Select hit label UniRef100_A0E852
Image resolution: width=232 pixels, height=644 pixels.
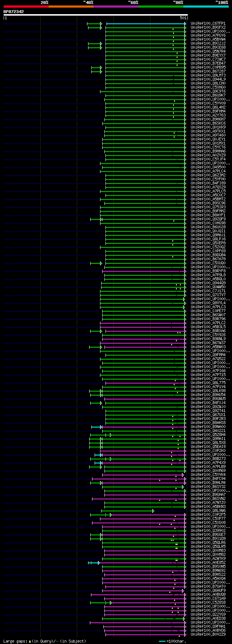(x=208, y=562)
